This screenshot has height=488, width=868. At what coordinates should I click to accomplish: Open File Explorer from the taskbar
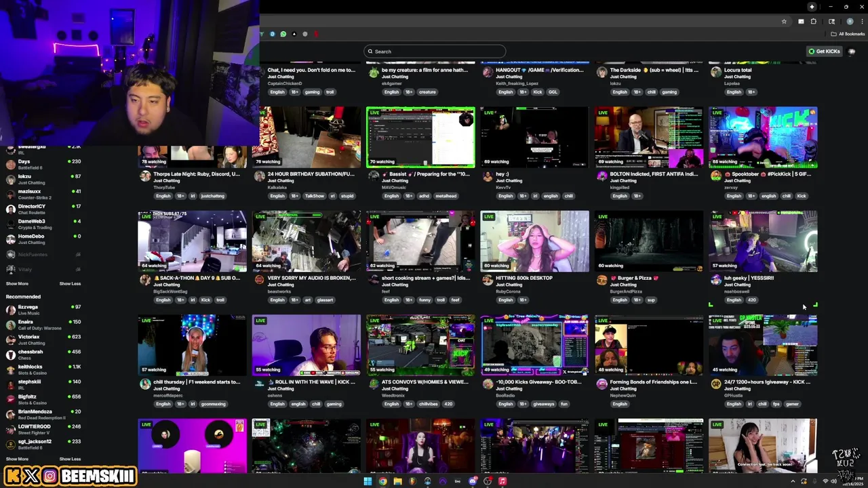click(x=397, y=481)
